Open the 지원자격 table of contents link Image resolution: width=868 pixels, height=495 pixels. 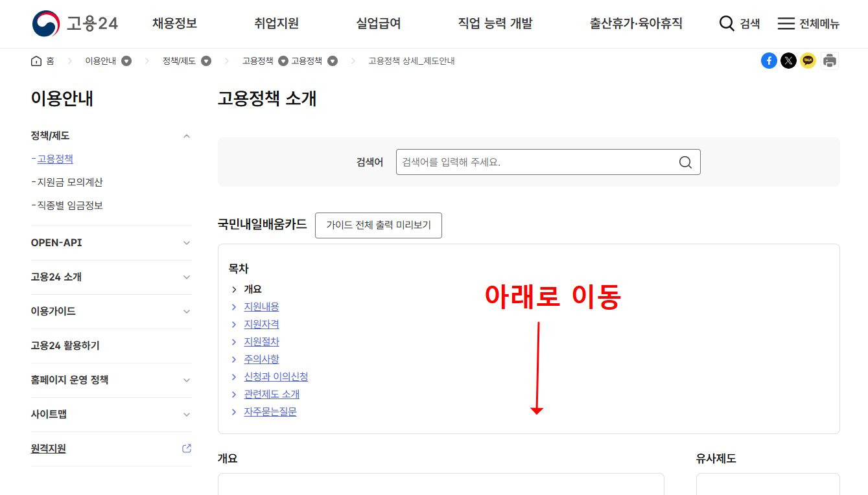tap(261, 324)
